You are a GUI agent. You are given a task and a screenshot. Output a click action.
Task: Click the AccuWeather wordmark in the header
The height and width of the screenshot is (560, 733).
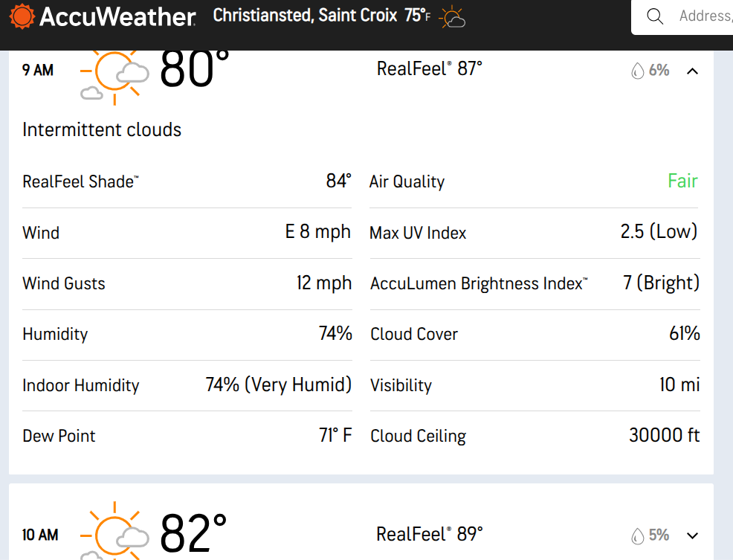coord(117,17)
